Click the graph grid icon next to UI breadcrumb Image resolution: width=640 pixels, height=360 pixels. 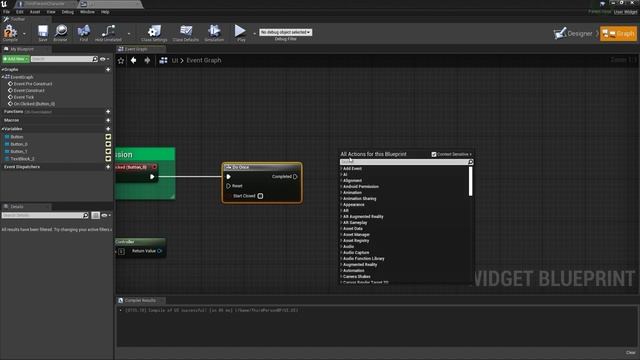point(163,60)
